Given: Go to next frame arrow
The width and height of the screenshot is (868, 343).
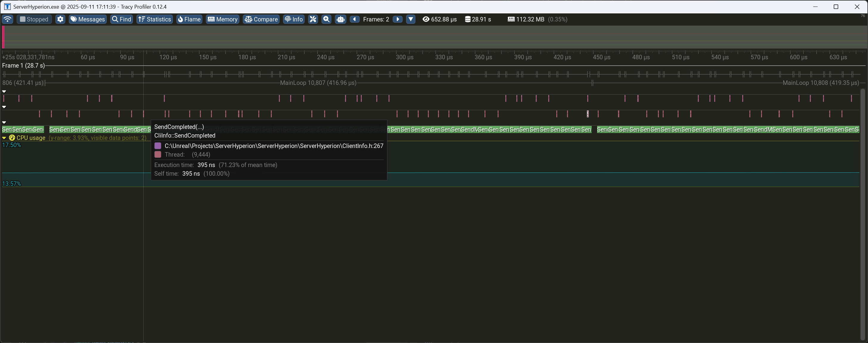Looking at the screenshot, I should point(397,19).
